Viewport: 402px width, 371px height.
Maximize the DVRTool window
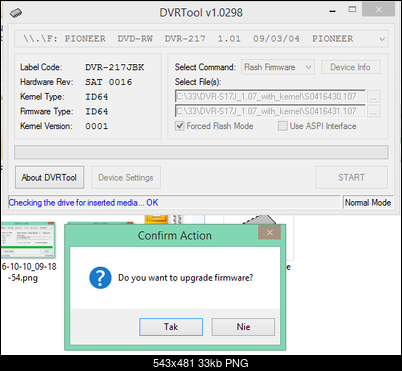352,10
